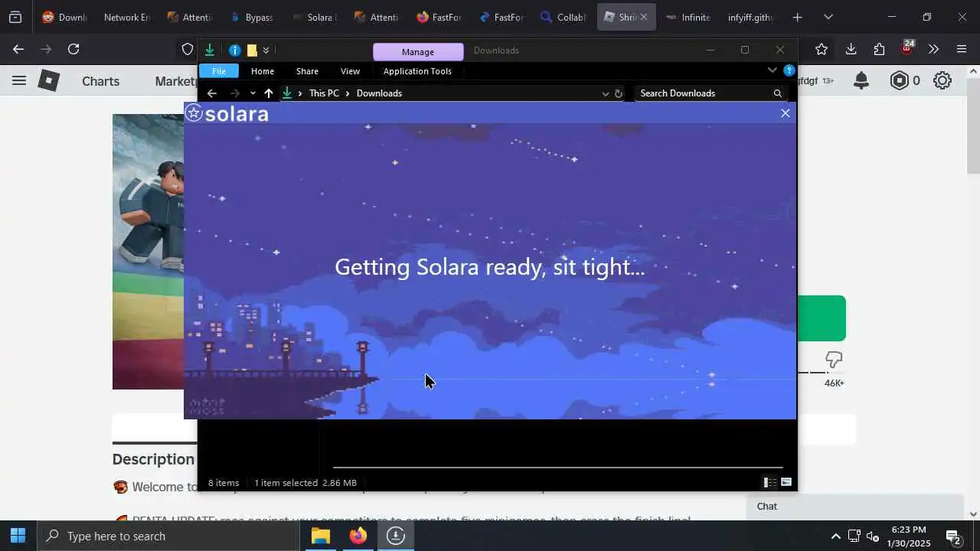Open the Roblox hamburger side menu
980x551 pixels.
(x=19, y=80)
